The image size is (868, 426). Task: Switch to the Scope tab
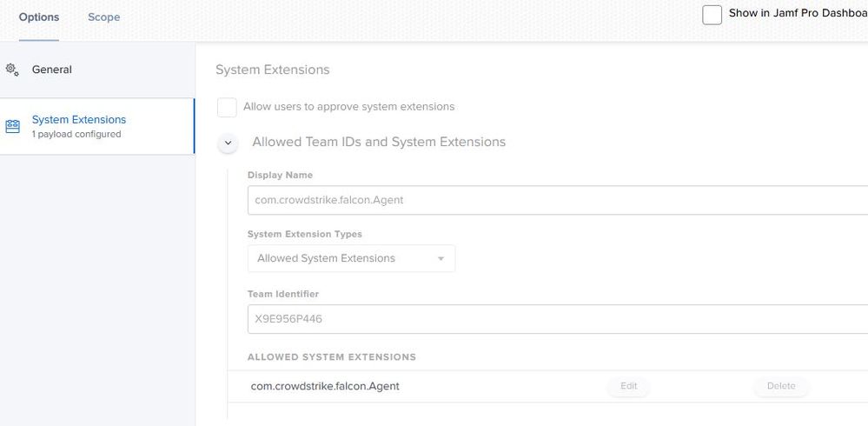coord(103,17)
